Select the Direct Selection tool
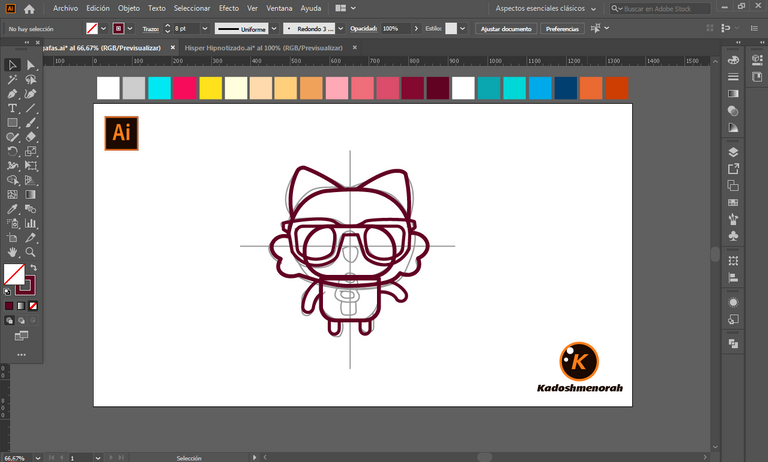768x462 pixels. (x=30, y=65)
